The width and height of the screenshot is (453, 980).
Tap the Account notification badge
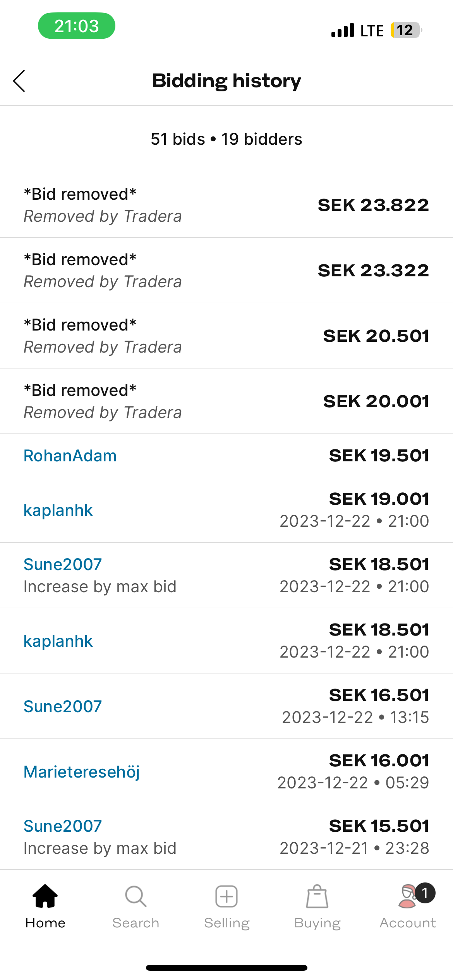(x=425, y=893)
